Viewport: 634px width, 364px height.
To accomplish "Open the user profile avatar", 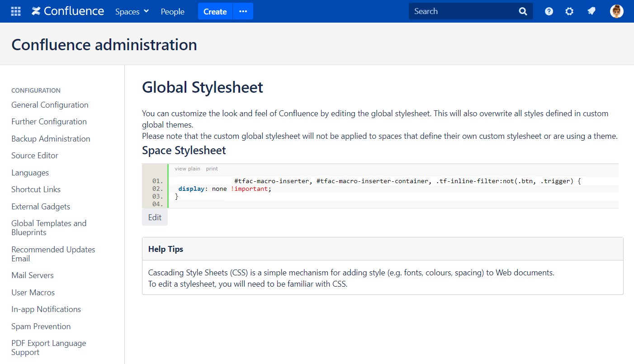I will coord(616,11).
